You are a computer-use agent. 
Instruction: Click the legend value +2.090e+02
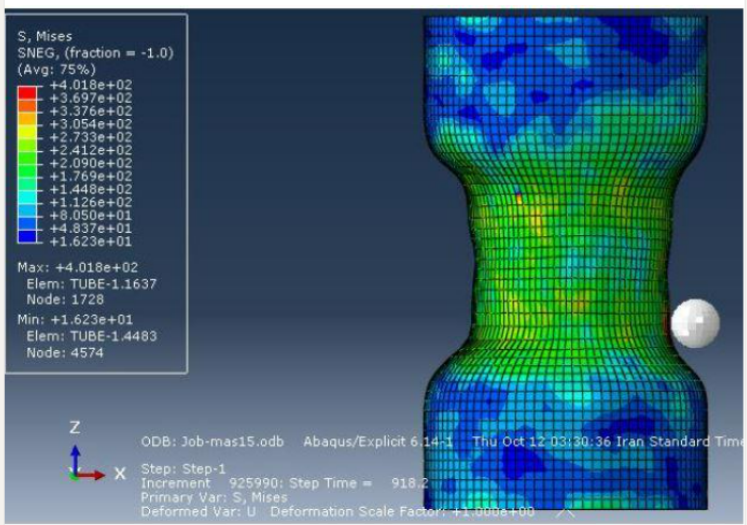(x=91, y=163)
